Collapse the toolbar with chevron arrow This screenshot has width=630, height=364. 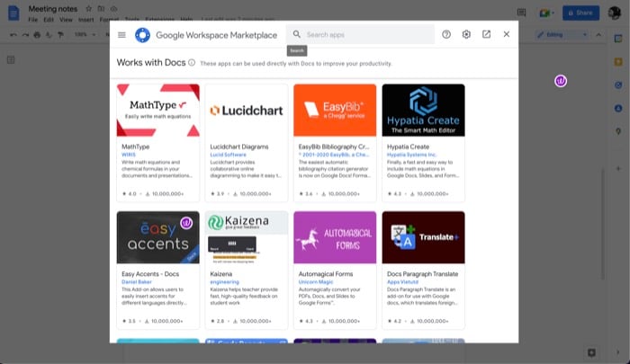pyautogui.click(x=598, y=35)
